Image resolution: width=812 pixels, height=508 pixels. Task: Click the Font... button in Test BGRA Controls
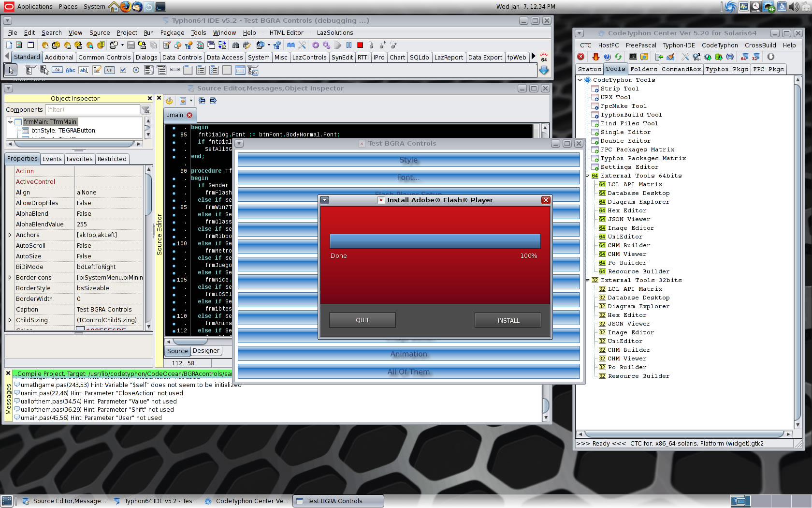click(408, 177)
